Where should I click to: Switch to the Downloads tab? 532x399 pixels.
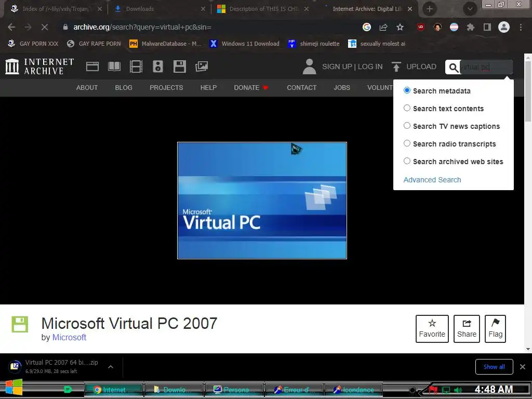159,9
